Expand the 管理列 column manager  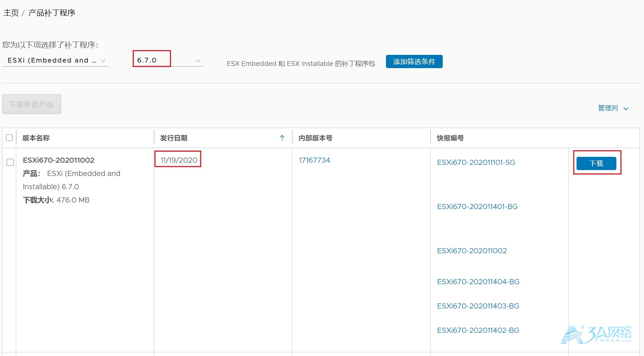pyautogui.click(x=613, y=108)
